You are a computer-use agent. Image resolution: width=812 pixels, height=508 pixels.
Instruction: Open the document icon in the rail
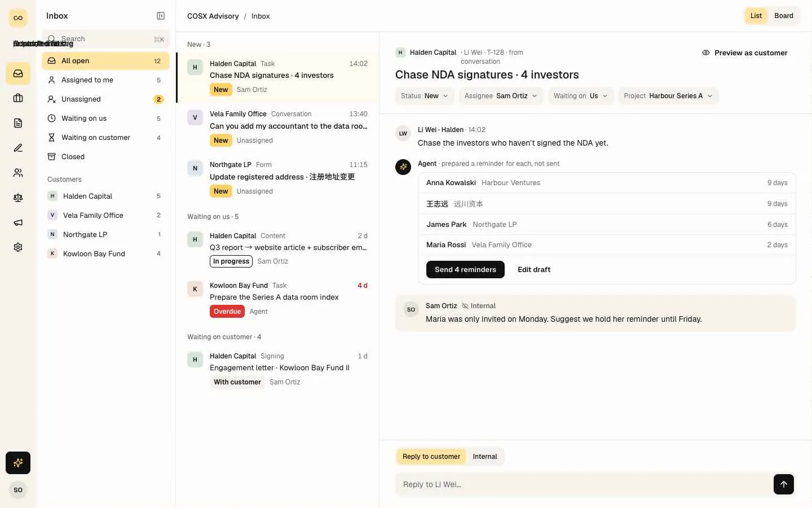[x=18, y=123]
